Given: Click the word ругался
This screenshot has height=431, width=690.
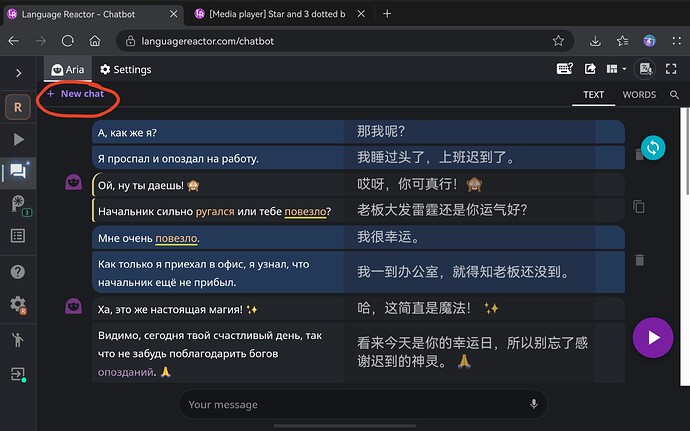Looking at the screenshot, I should point(215,211).
